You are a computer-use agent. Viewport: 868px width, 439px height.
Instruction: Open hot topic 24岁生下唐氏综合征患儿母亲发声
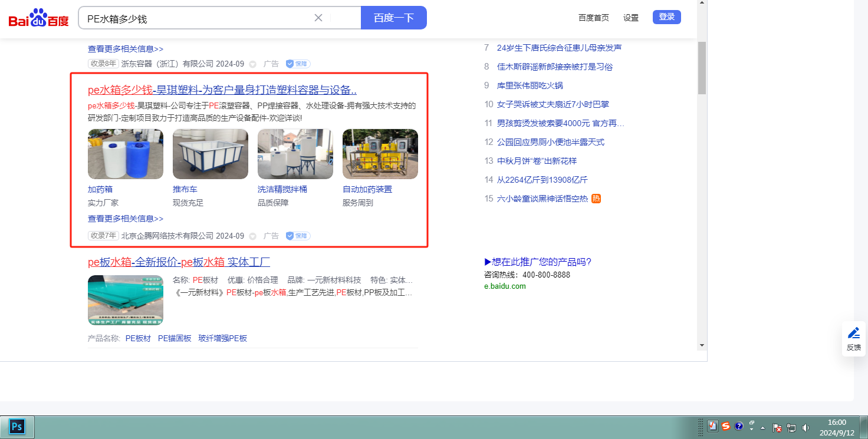pyautogui.click(x=559, y=48)
